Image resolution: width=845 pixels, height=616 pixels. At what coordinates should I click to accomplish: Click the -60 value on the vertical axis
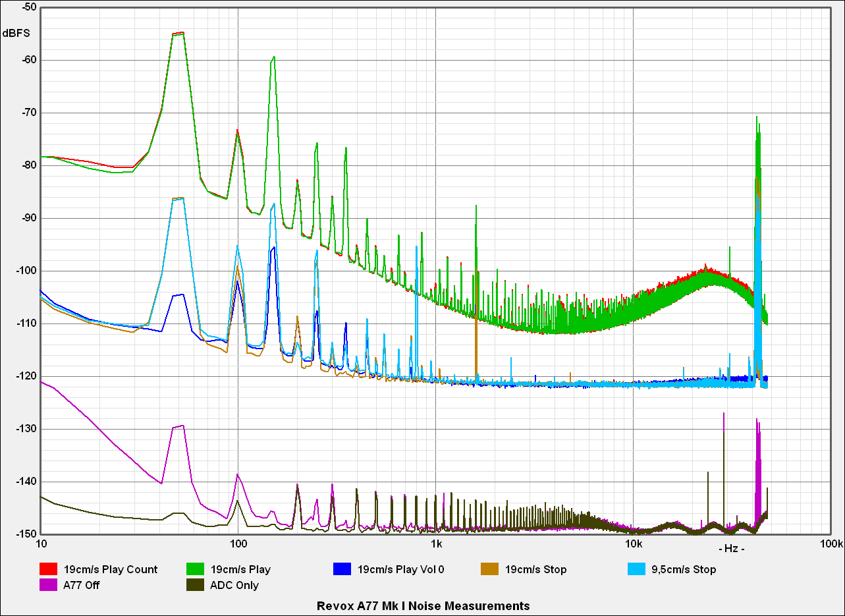coord(28,60)
